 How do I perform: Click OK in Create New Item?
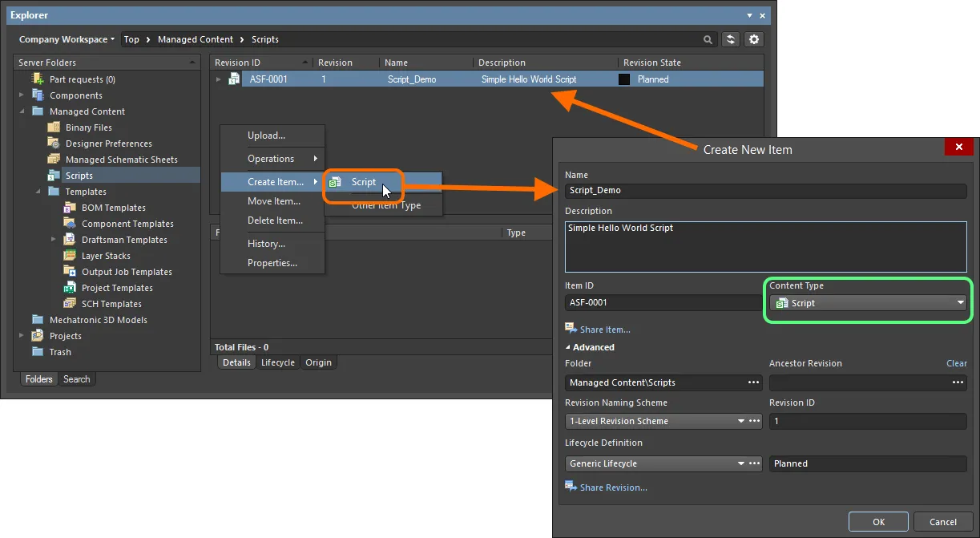point(879,522)
